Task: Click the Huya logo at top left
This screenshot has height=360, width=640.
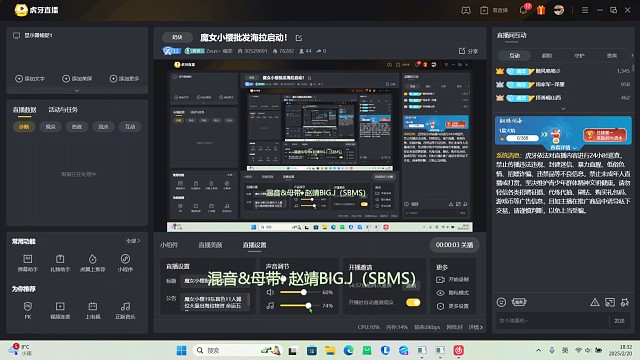Action: (x=20, y=10)
